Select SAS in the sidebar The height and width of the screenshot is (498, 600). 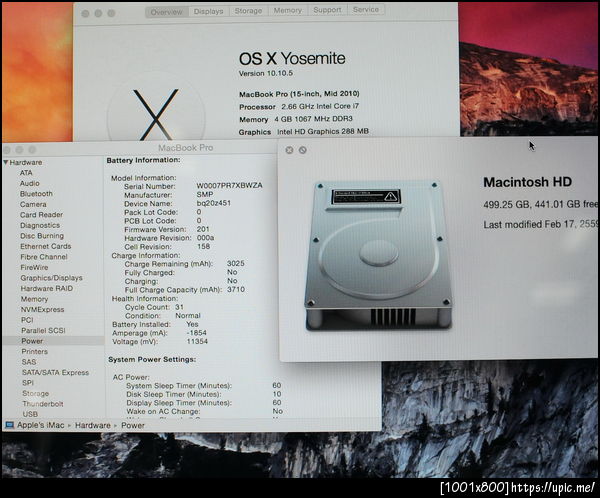pyautogui.click(x=29, y=362)
